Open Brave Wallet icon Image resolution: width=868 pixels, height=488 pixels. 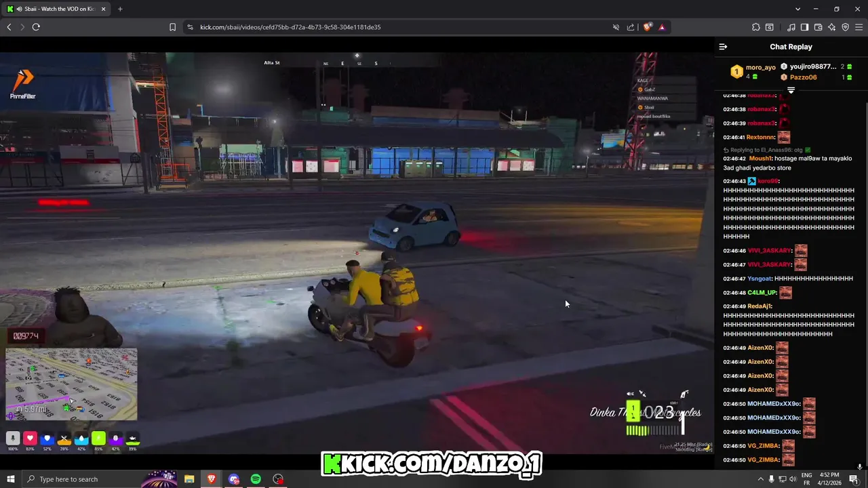[818, 27]
